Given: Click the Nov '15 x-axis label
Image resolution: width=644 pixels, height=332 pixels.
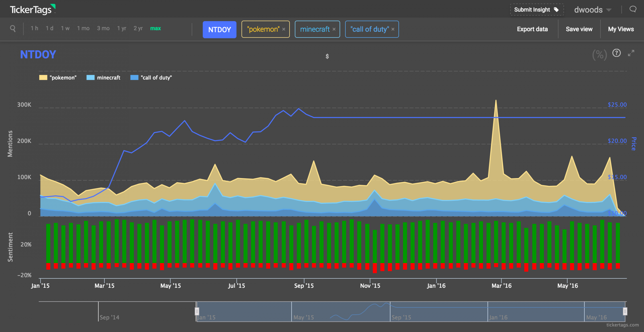Looking at the screenshot, I should point(370,286).
